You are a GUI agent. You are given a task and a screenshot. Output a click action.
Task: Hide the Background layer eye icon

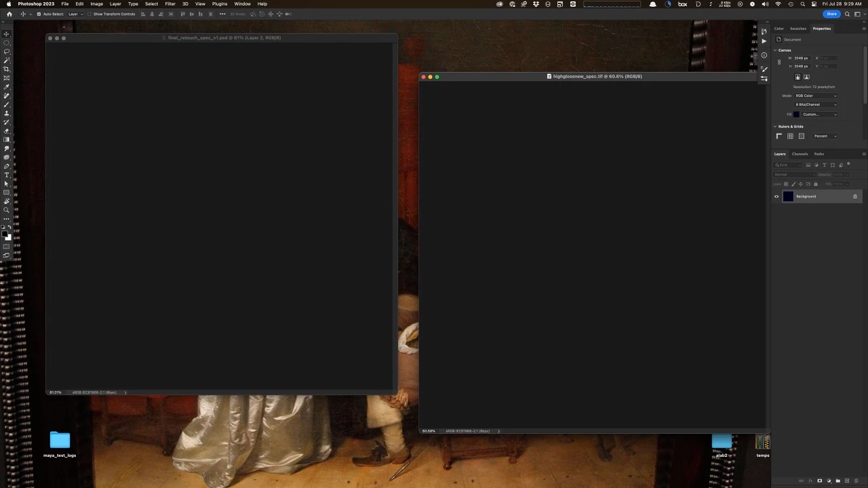tap(776, 197)
